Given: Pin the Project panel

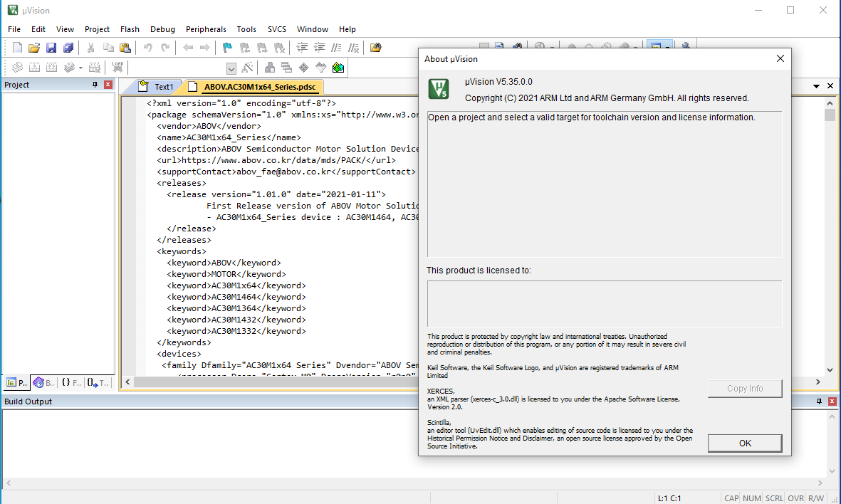Looking at the screenshot, I should click(x=95, y=85).
